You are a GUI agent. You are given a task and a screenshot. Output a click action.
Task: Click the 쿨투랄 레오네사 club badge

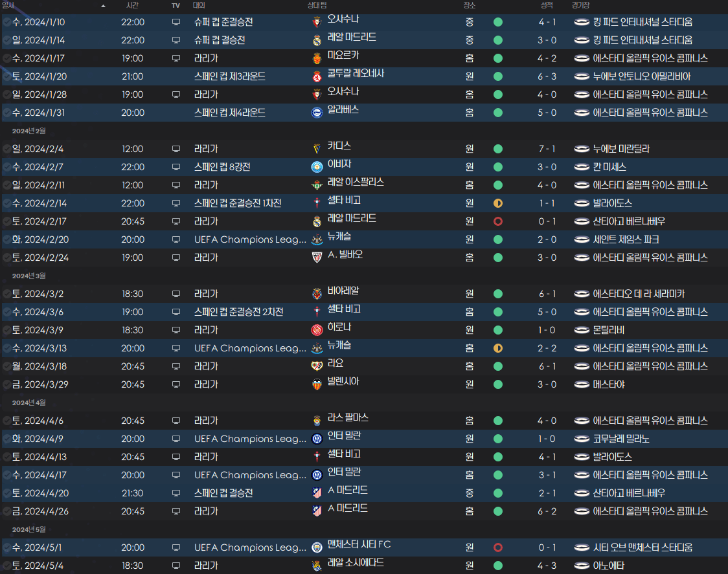tap(317, 76)
